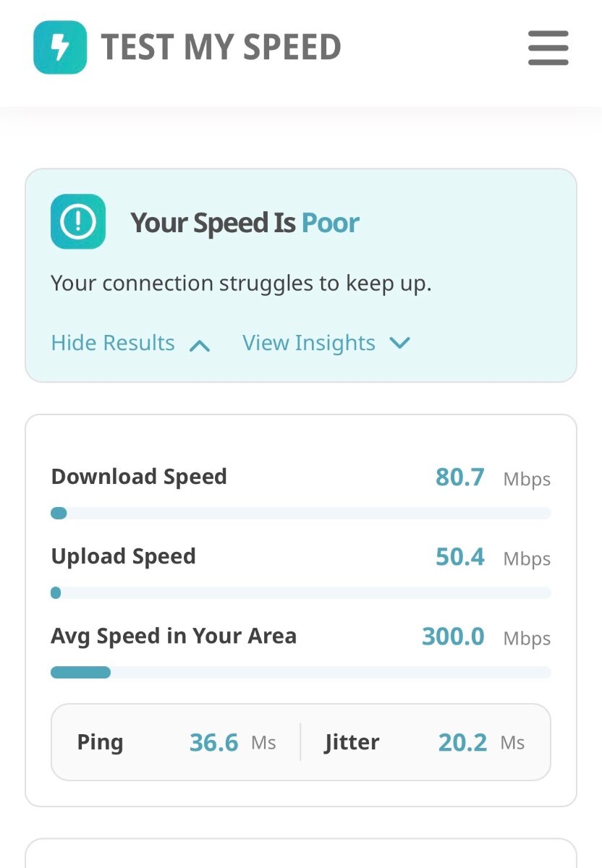Click the View Insights down chevron
Viewport: 602px width, 868px height.
click(400, 343)
